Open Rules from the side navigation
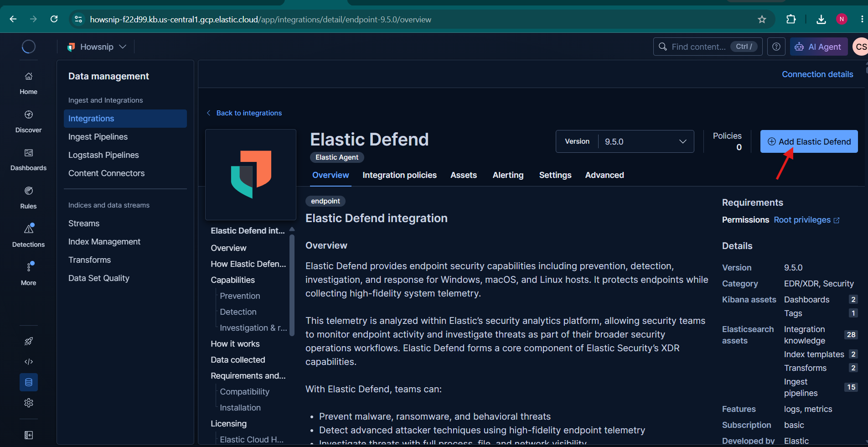 [x=28, y=198]
